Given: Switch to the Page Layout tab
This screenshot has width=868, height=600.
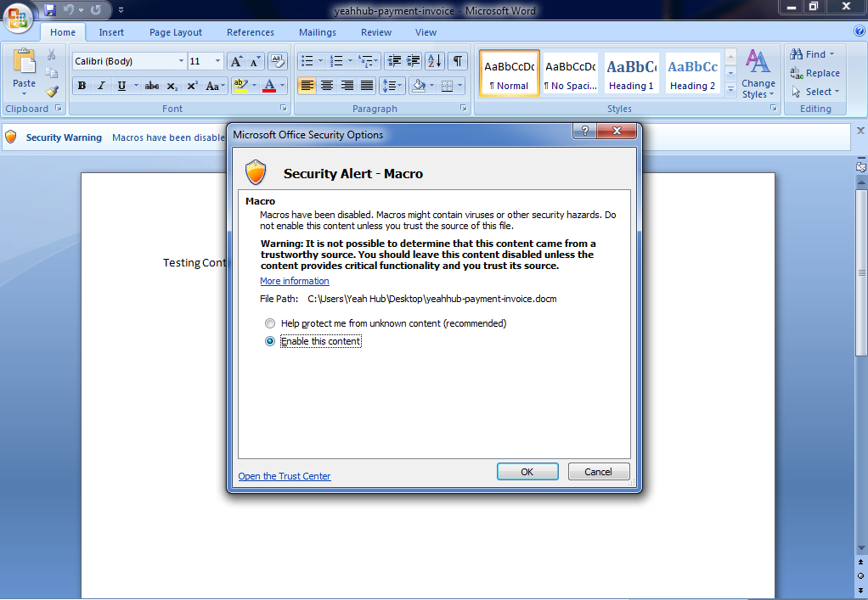Looking at the screenshot, I should (x=176, y=32).
